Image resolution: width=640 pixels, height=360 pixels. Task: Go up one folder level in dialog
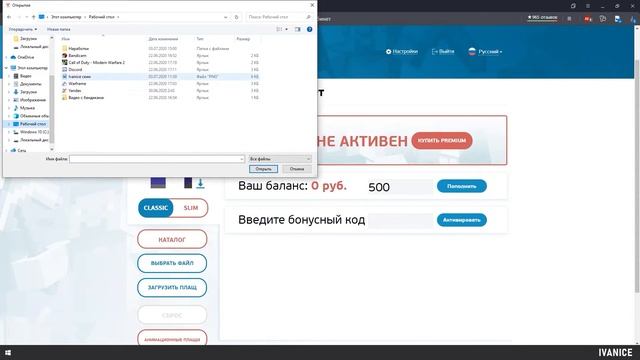pyautogui.click(x=33, y=17)
